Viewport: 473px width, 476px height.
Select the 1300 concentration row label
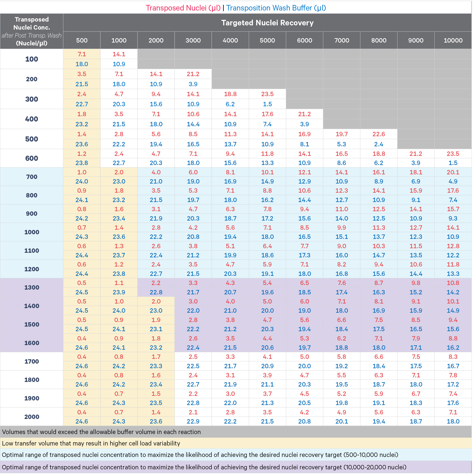[31, 287]
